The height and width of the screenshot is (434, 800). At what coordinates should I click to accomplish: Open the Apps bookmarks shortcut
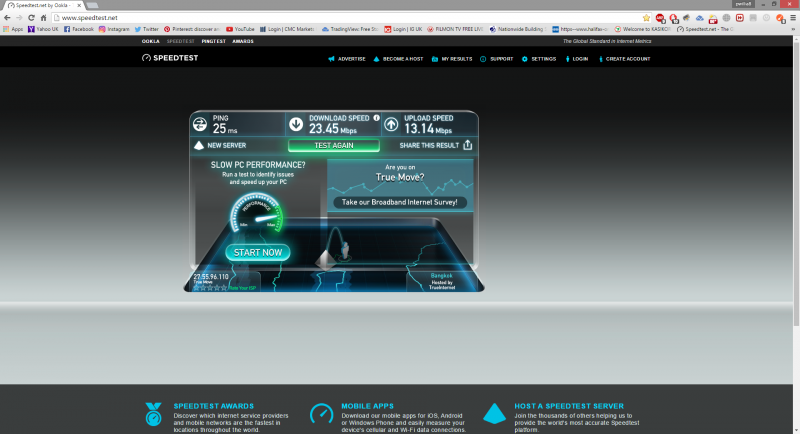(13, 29)
